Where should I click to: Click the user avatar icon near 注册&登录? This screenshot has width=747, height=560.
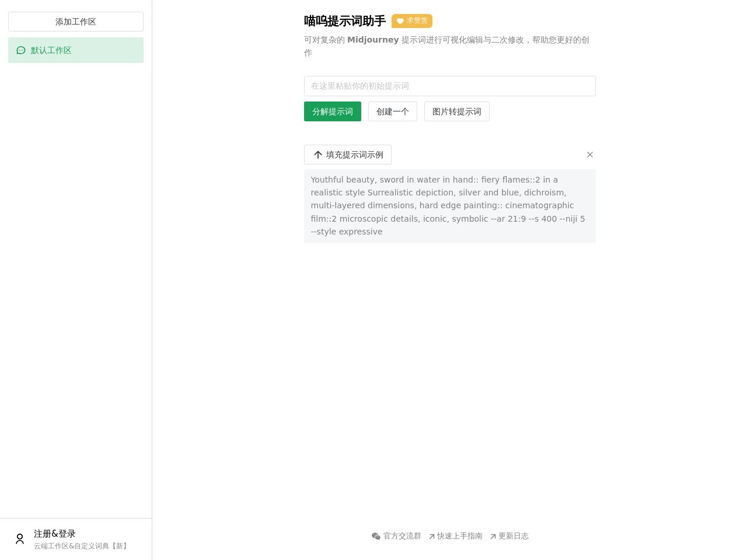point(20,538)
